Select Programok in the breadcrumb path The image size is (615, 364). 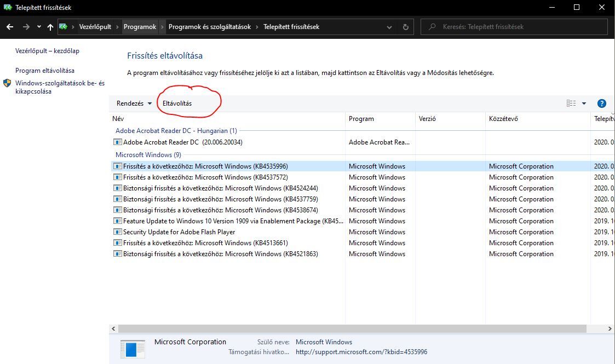point(140,27)
